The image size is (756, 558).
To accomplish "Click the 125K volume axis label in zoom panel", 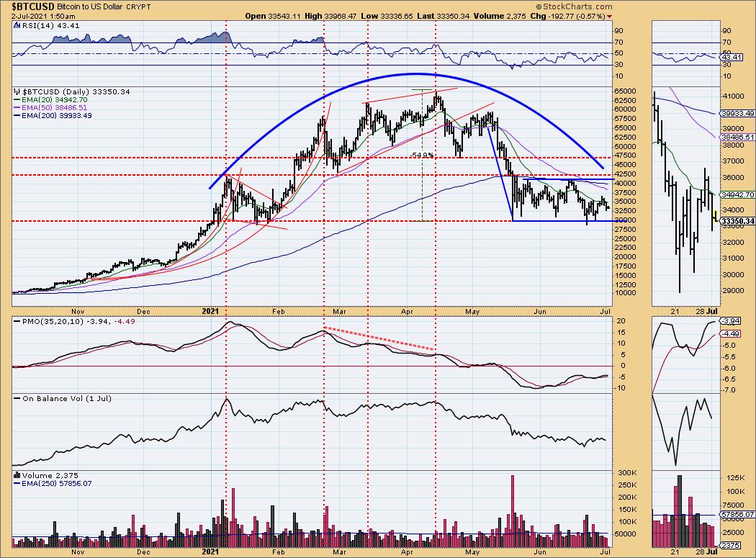I will click(x=735, y=477).
